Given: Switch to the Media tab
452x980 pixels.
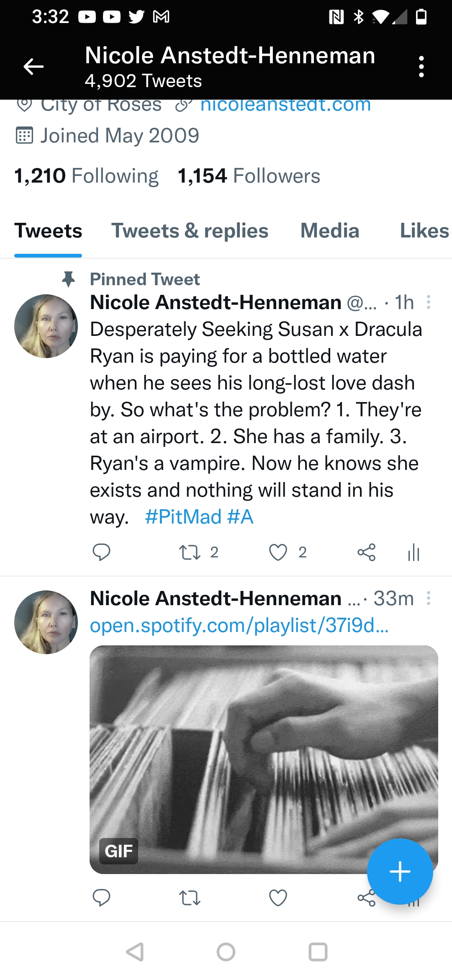Looking at the screenshot, I should tap(330, 231).
